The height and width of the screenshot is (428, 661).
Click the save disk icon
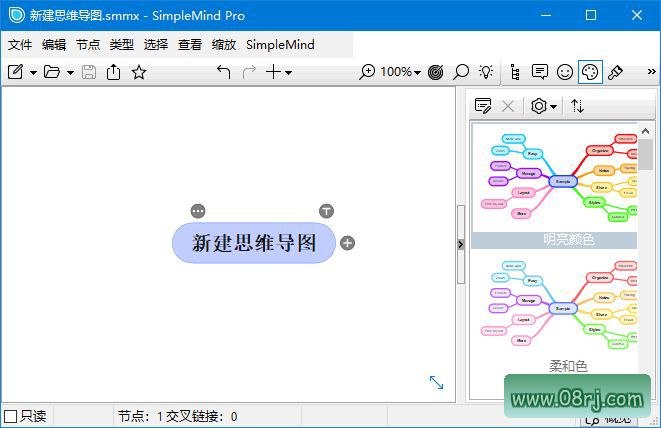(x=89, y=72)
